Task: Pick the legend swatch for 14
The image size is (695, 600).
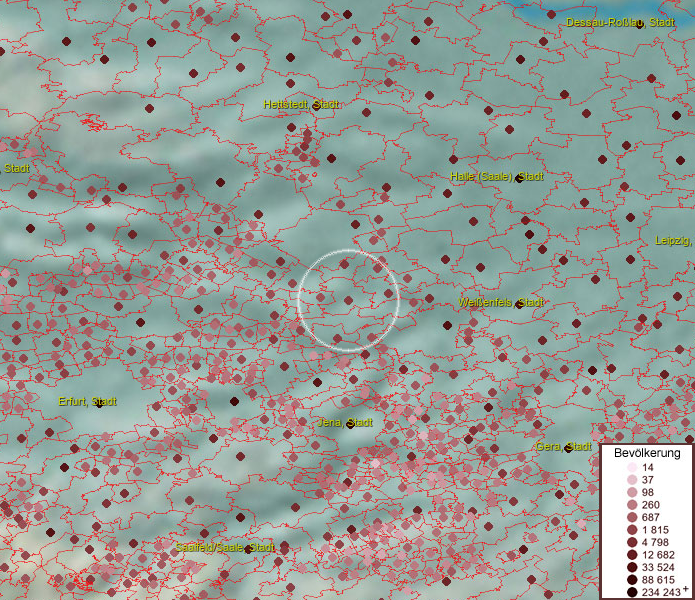Action: point(632,467)
